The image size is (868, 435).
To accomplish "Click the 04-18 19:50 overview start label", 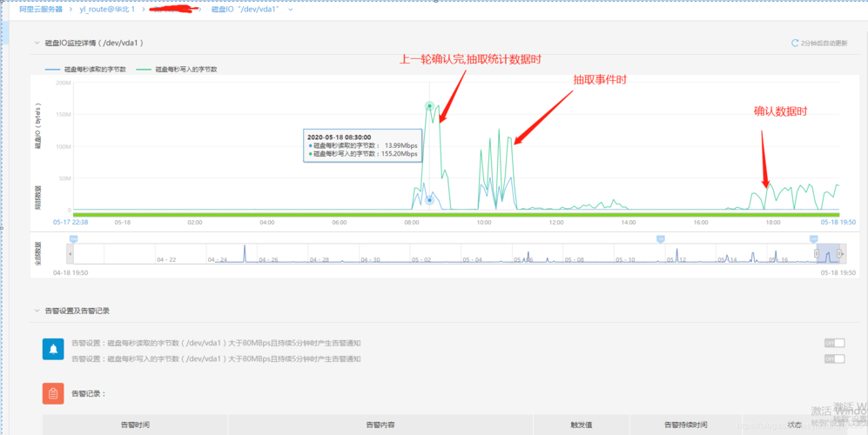I will coord(71,273).
